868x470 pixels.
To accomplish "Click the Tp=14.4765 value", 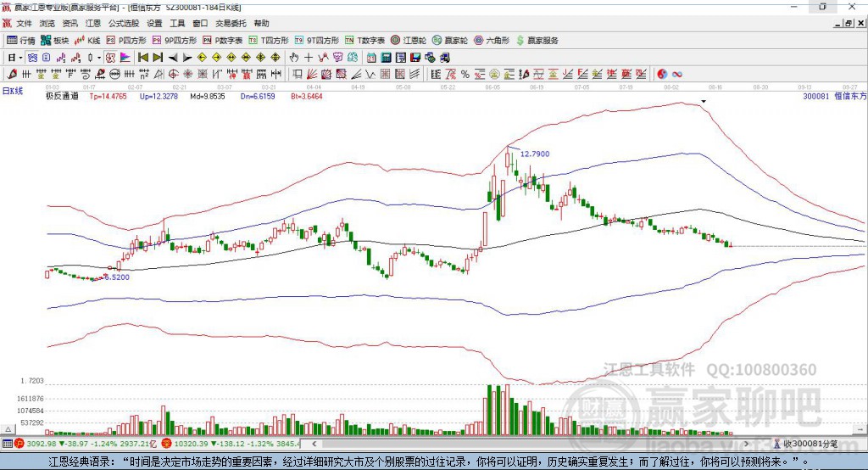I will click(x=108, y=97).
